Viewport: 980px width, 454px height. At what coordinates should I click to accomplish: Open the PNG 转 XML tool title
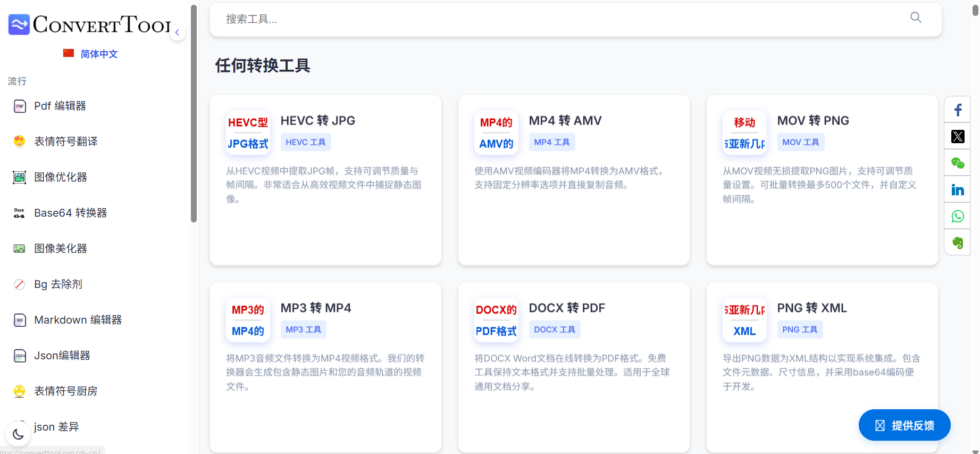(x=812, y=308)
